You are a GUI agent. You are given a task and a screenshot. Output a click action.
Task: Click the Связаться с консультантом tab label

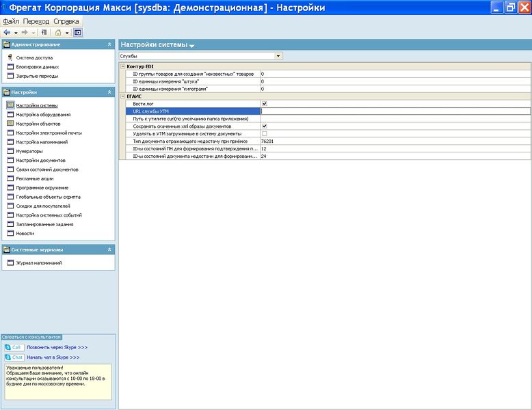[31, 337]
